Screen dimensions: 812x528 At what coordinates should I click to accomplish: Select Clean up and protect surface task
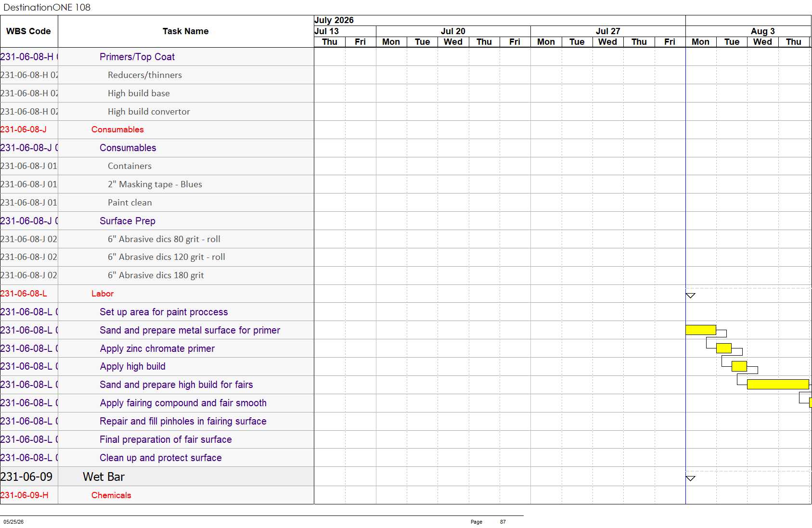157,458
